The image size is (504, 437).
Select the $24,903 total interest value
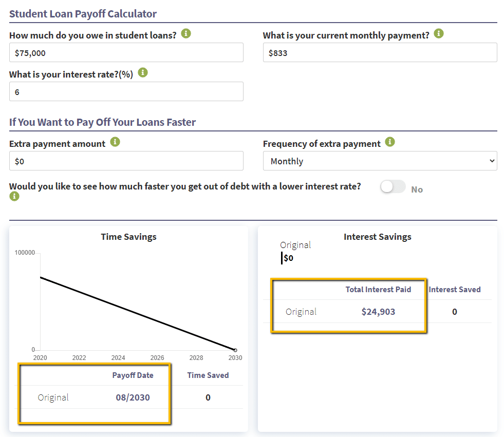(x=378, y=312)
